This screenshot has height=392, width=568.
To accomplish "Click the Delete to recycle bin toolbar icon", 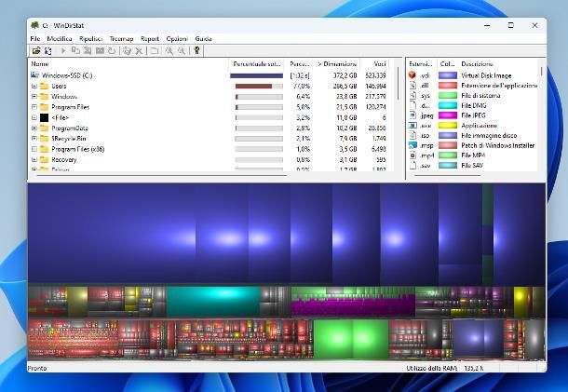I will tap(127, 50).
